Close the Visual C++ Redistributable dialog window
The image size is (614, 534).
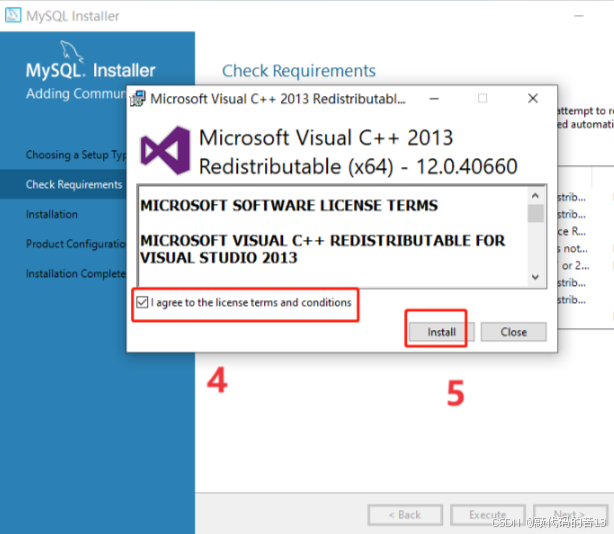pos(533,98)
